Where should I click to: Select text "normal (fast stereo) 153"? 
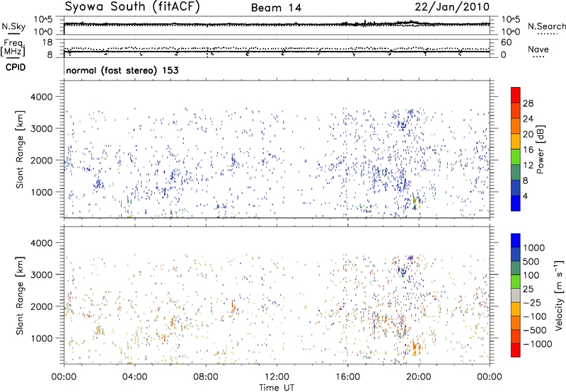(122, 71)
